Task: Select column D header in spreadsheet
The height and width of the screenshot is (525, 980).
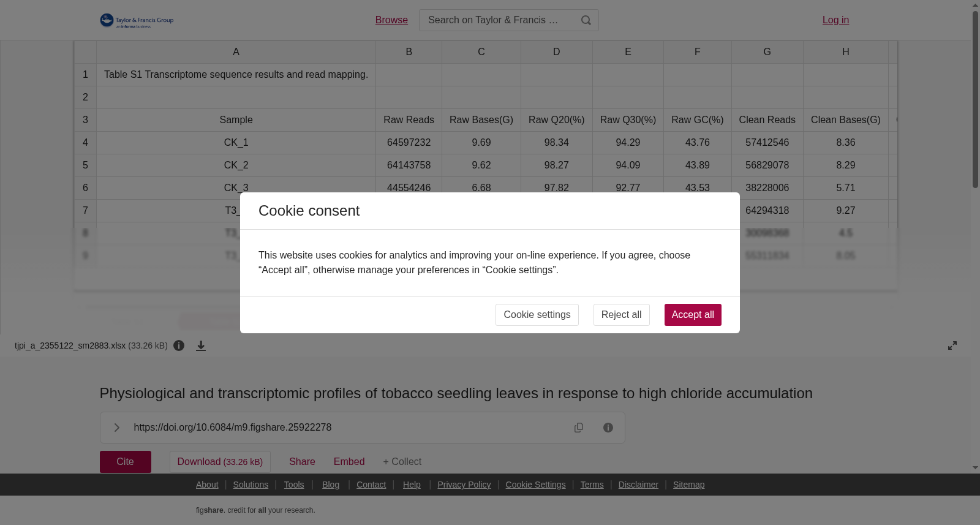Action: (556, 52)
